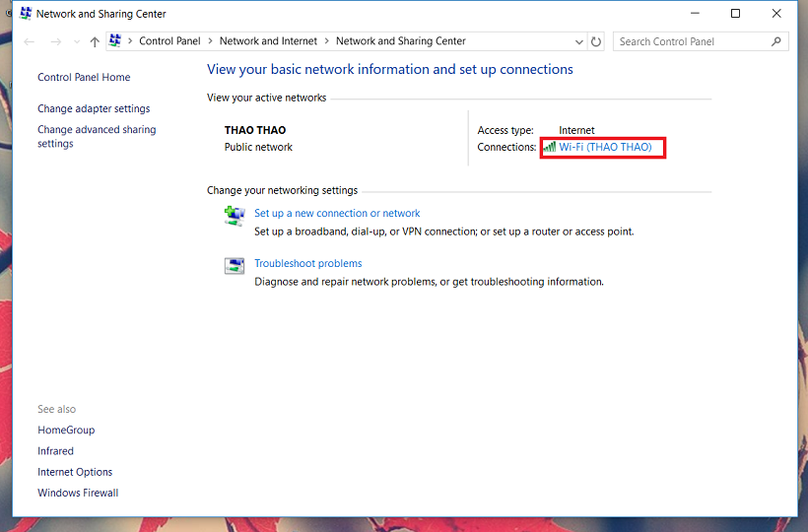808x532 pixels.
Task: Select Network and Internet breadcrumb
Action: click(268, 41)
